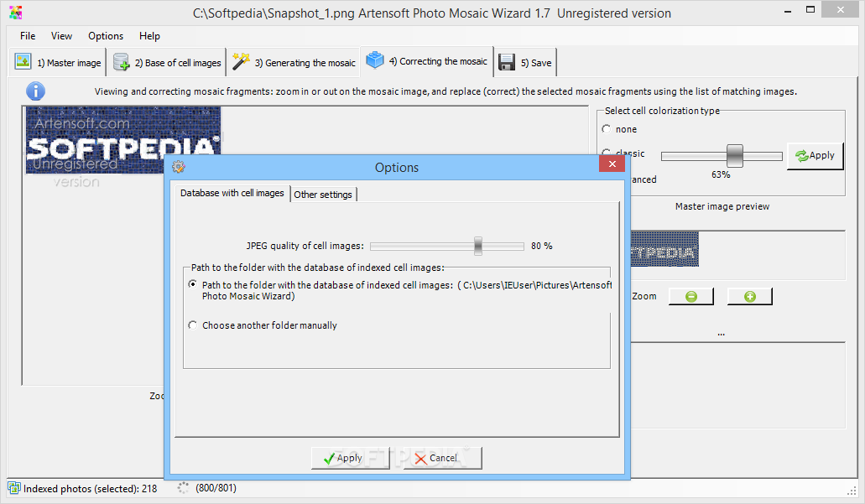The image size is (865, 504).
Task: Maximize the Photo Mosaic Wizard window
Action: point(810,9)
